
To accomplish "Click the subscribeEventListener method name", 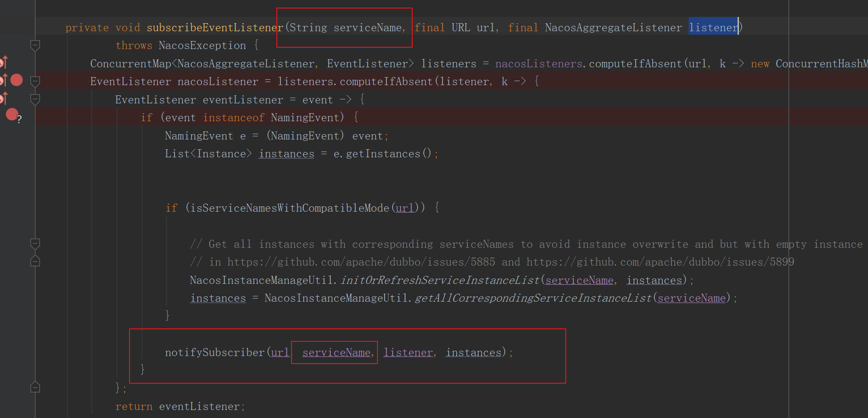I will (215, 28).
